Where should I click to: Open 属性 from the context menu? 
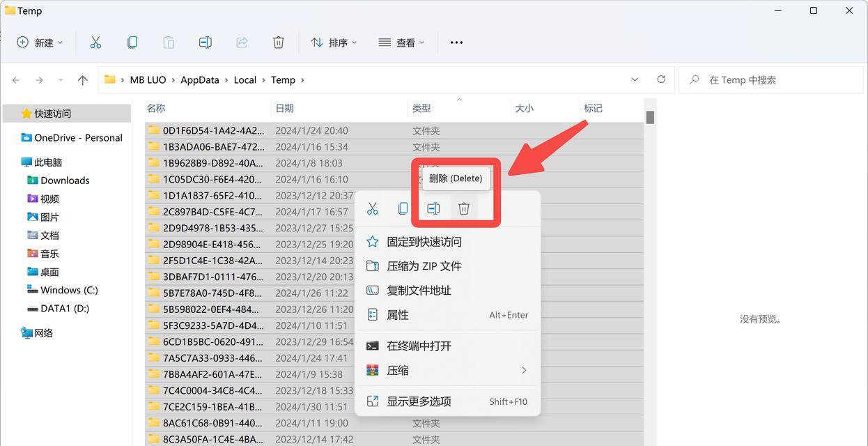[447, 315]
